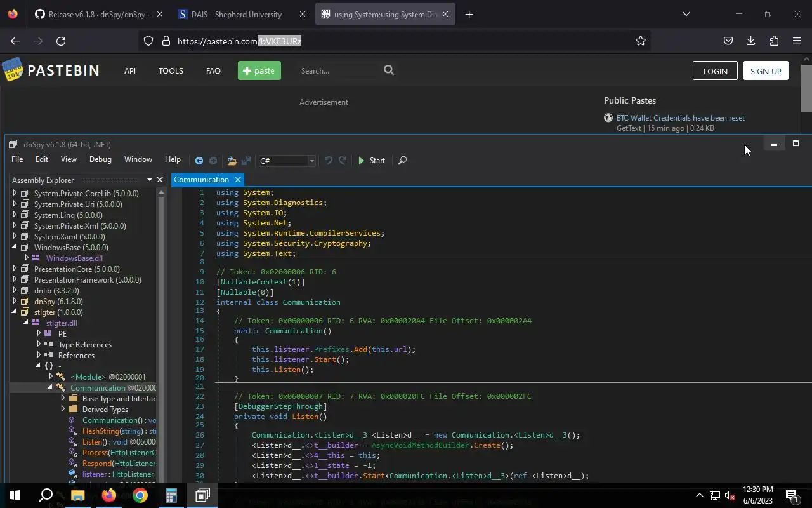Open the Firefox downloads panel icon

point(750,41)
